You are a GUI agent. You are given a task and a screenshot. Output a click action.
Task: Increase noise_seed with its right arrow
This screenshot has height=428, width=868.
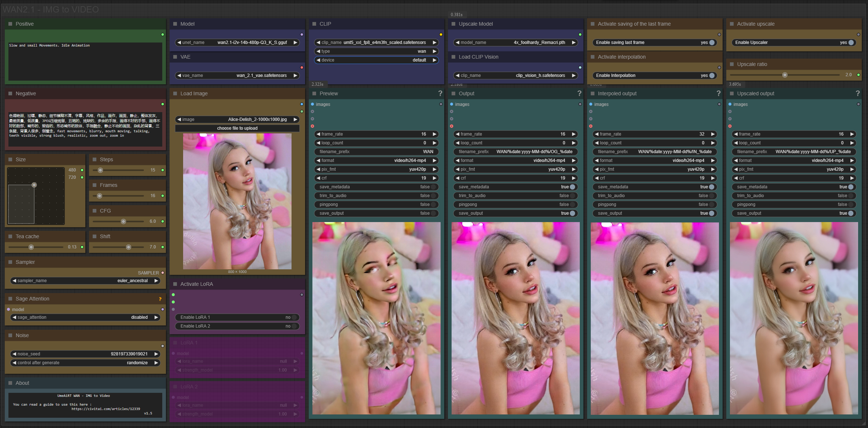click(x=156, y=354)
